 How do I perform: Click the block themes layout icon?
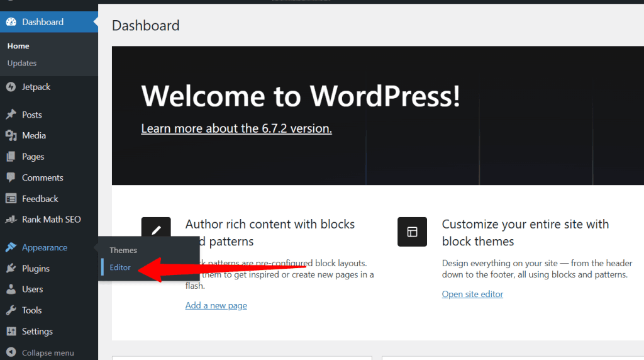pyautogui.click(x=412, y=232)
